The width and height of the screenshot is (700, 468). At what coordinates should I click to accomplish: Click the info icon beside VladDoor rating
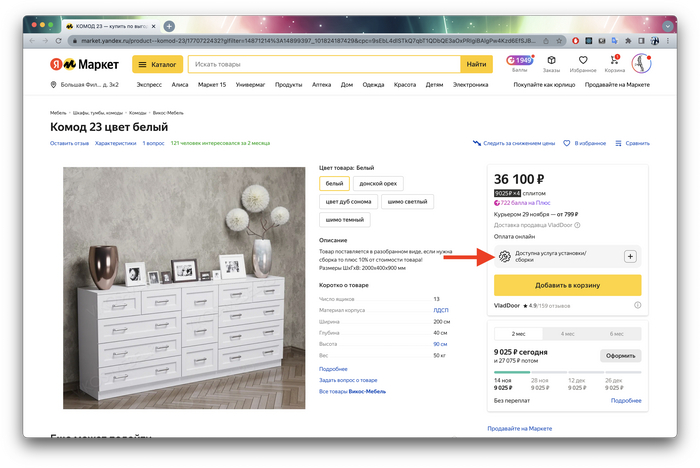(638, 305)
